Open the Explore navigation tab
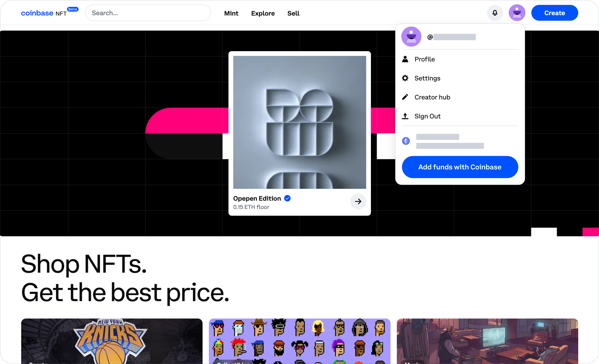 click(263, 13)
